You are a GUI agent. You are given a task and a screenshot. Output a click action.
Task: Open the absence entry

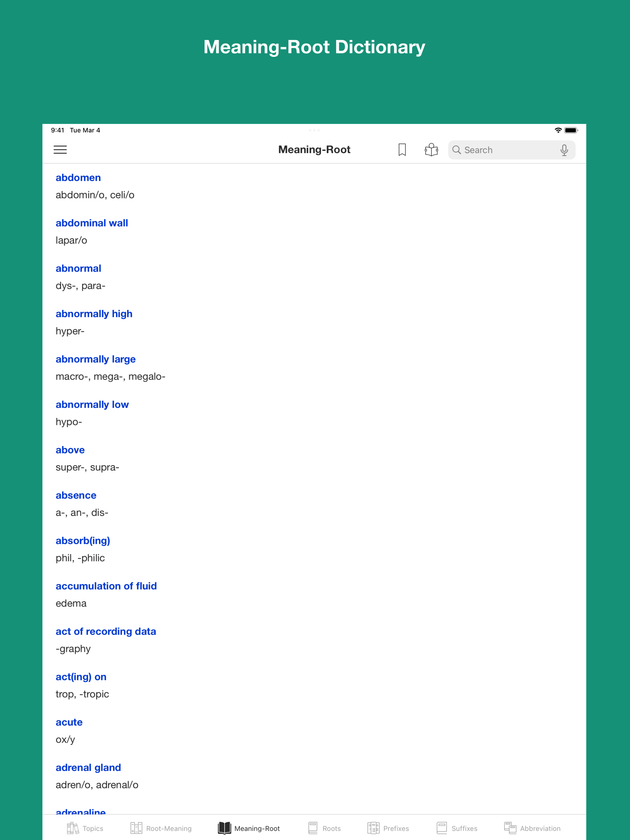pyautogui.click(x=76, y=495)
